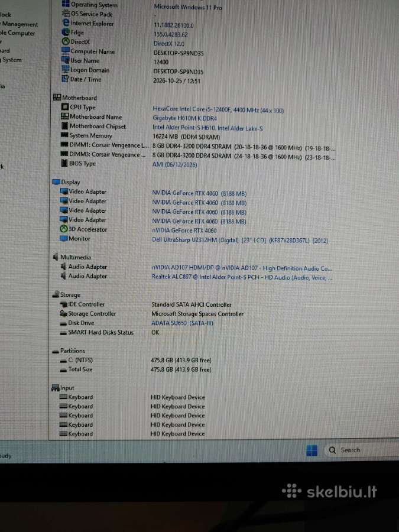Viewport: 399px width, 532px height.
Task: Click the Motherboard Chipset icon
Action: point(65,126)
